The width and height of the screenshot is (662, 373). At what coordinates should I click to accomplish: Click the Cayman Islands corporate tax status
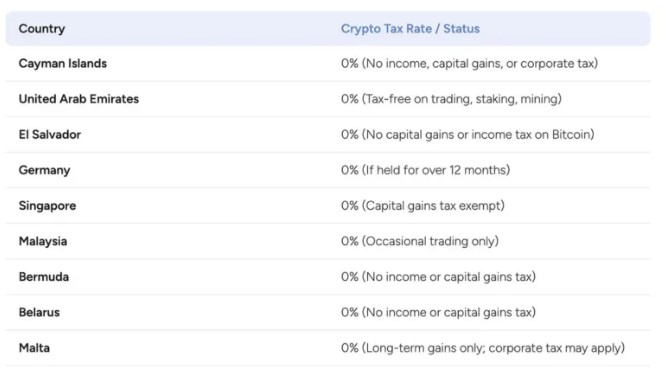[x=469, y=64]
